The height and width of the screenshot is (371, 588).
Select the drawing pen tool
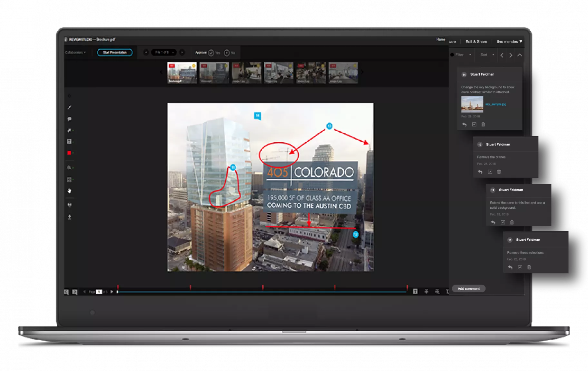click(x=69, y=107)
